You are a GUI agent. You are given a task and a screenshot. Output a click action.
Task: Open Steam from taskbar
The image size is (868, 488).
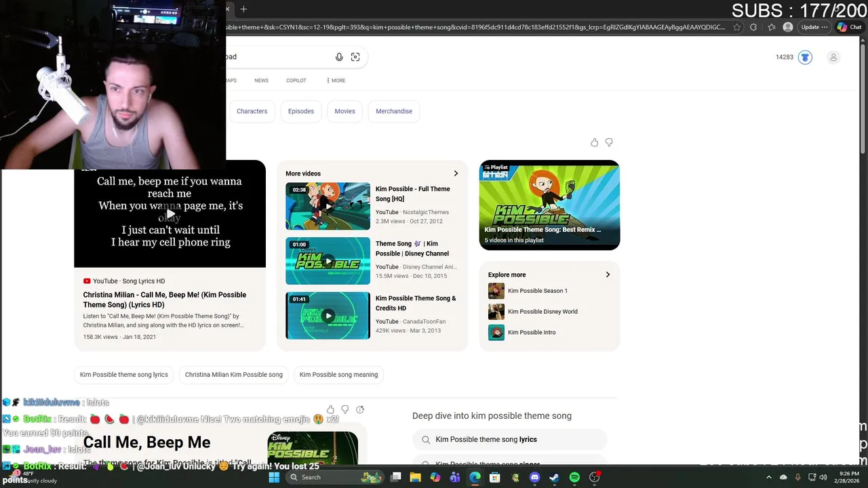(554, 477)
